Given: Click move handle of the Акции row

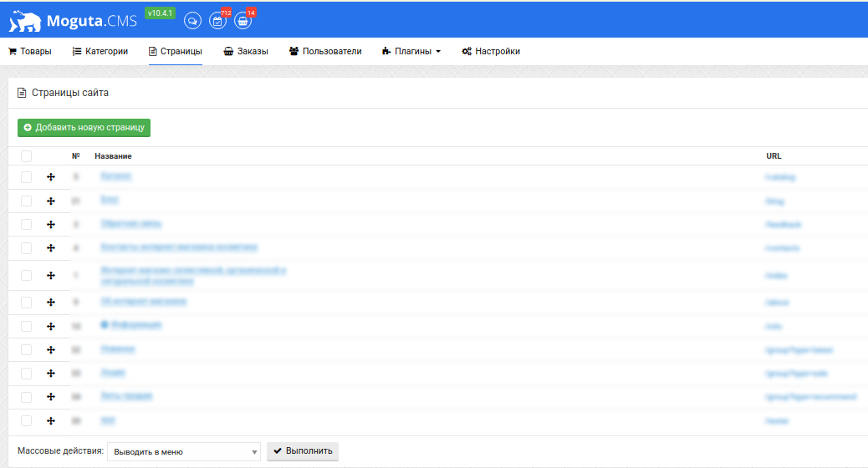Looking at the screenshot, I should click(51, 374).
